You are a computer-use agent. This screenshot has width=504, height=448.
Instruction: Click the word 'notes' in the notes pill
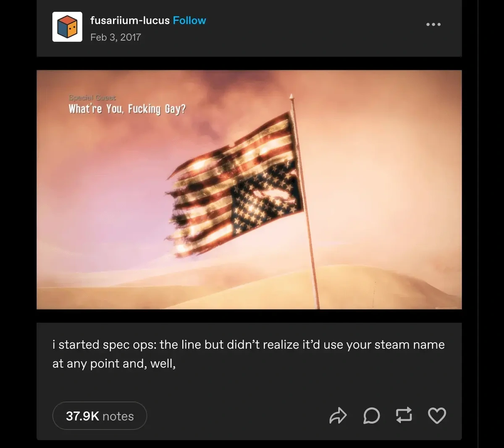pyautogui.click(x=118, y=416)
